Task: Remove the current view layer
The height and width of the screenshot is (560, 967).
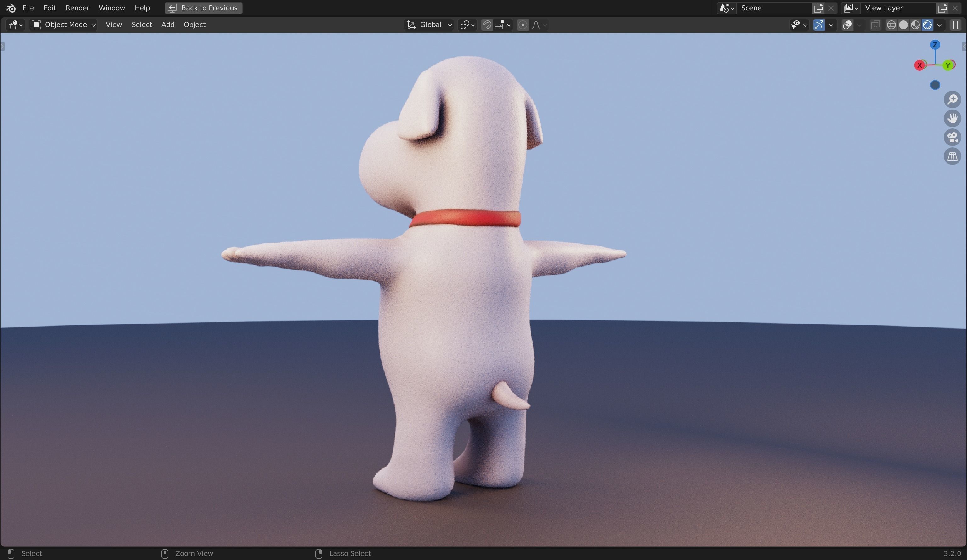Action: 955,8
